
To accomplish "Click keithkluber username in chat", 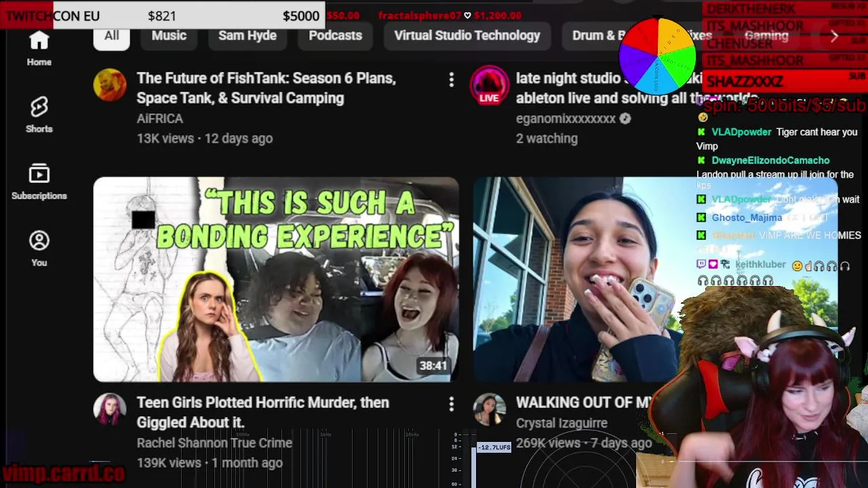I will pos(760,264).
